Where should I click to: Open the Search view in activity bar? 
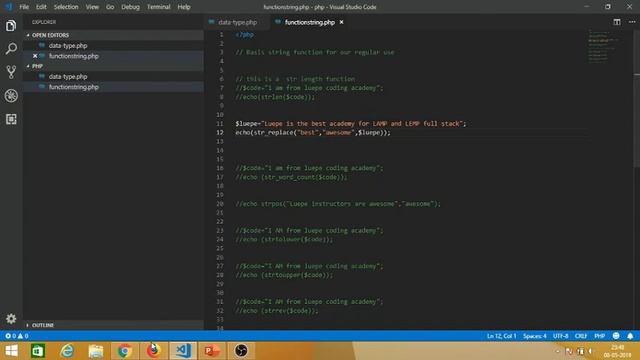11,49
